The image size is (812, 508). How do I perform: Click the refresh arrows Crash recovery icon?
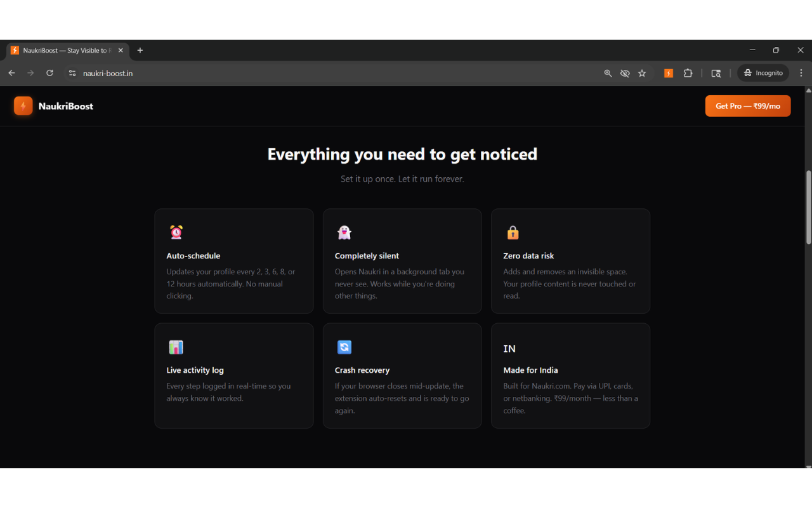pyautogui.click(x=344, y=347)
